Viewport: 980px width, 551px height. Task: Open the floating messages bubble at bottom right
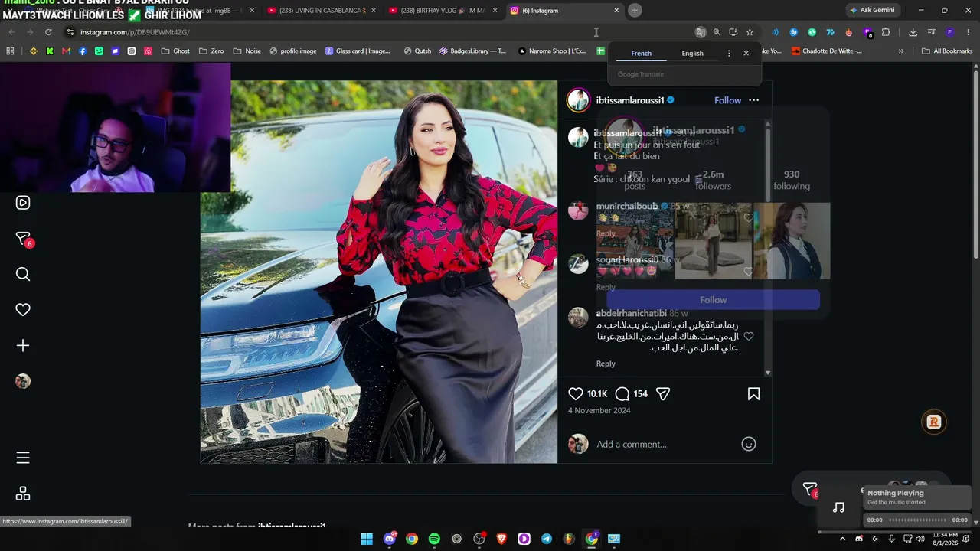810,488
